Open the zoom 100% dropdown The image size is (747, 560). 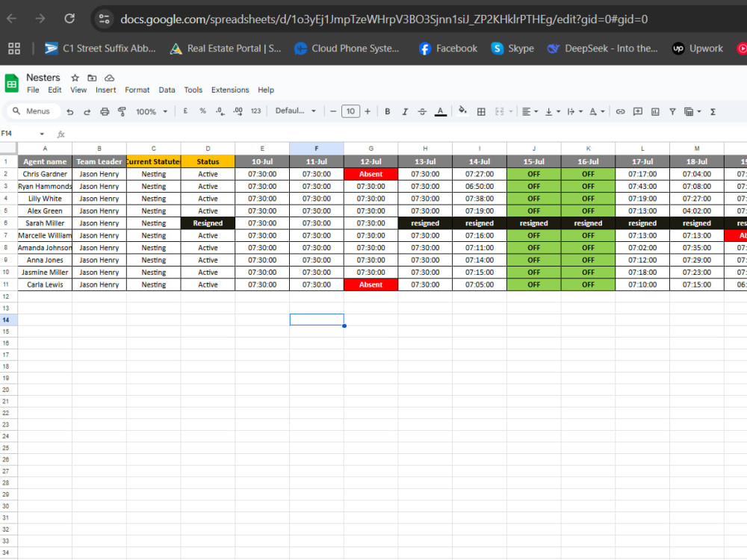coord(152,111)
